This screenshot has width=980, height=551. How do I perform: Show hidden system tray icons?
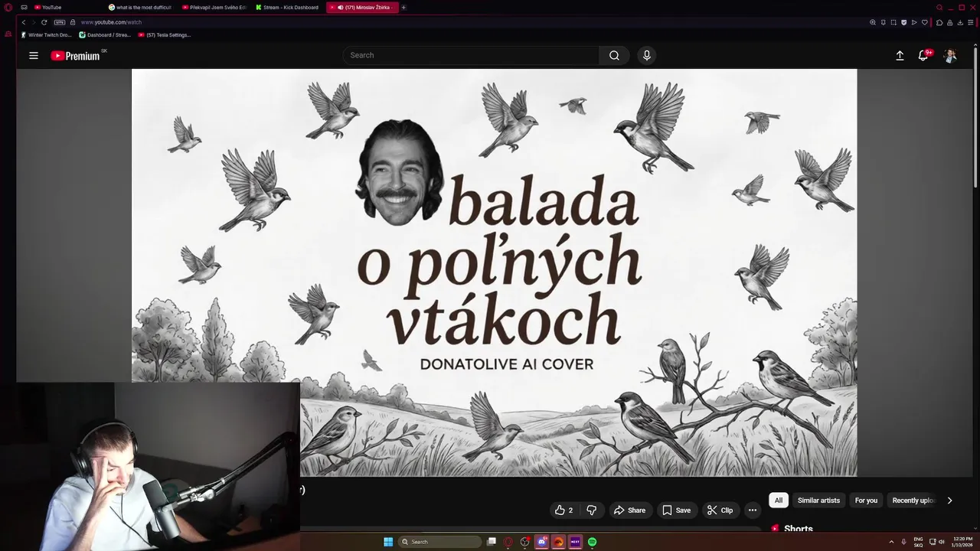tap(891, 542)
